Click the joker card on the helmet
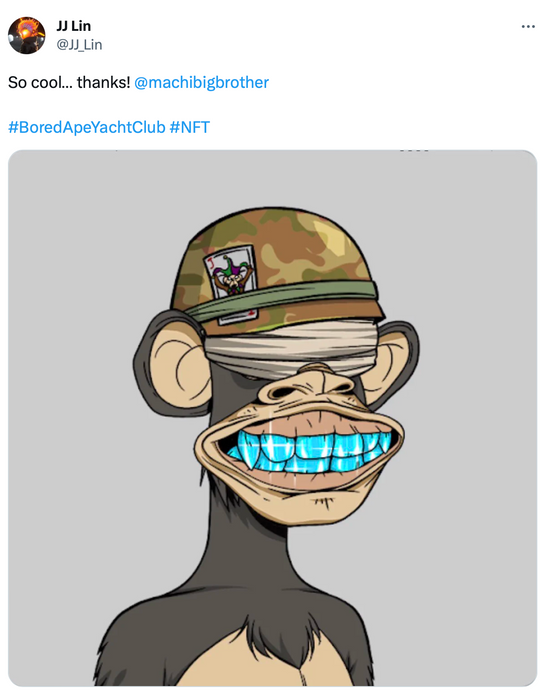The image size is (550, 694). pyautogui.click(x=230, y=283)
